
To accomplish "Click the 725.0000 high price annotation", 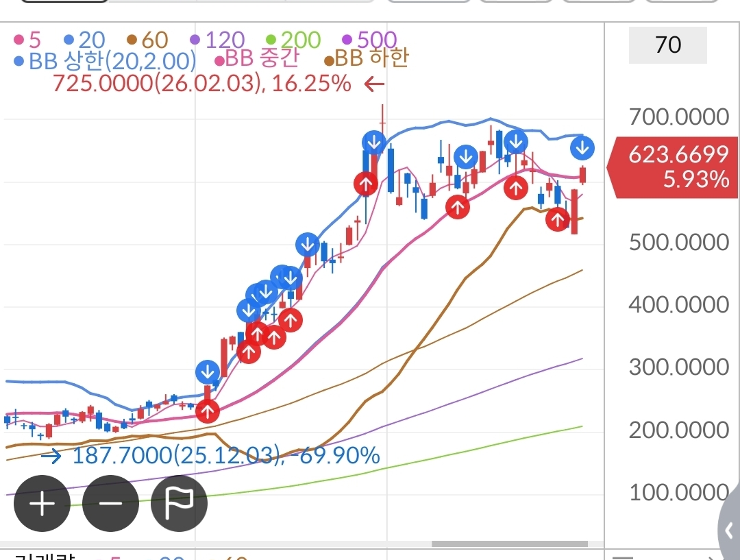I will tap(201, 84).
